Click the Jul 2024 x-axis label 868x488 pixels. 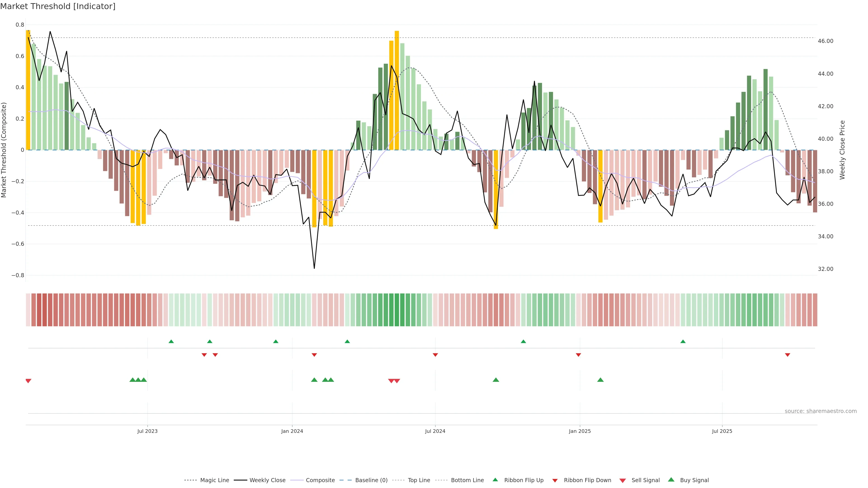tap(435, 431)
